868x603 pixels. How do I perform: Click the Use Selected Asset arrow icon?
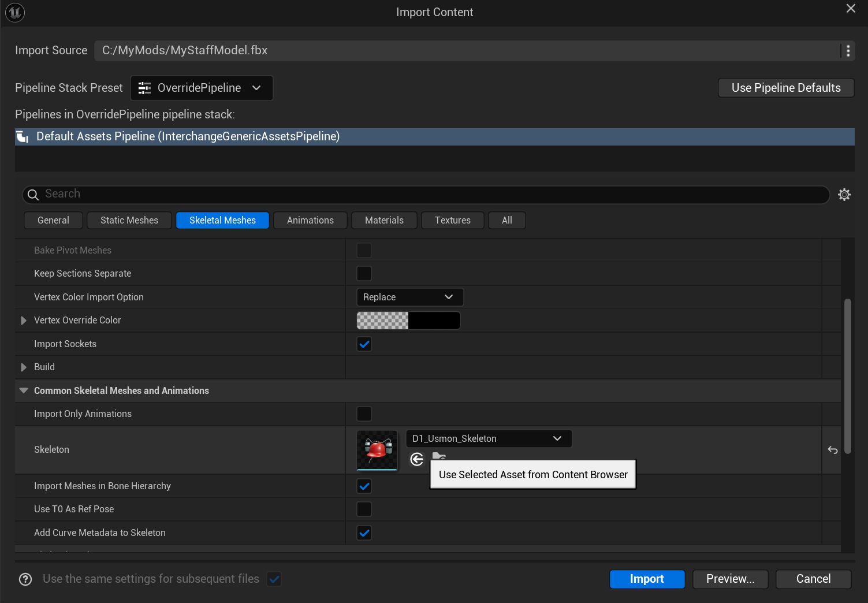417,459
